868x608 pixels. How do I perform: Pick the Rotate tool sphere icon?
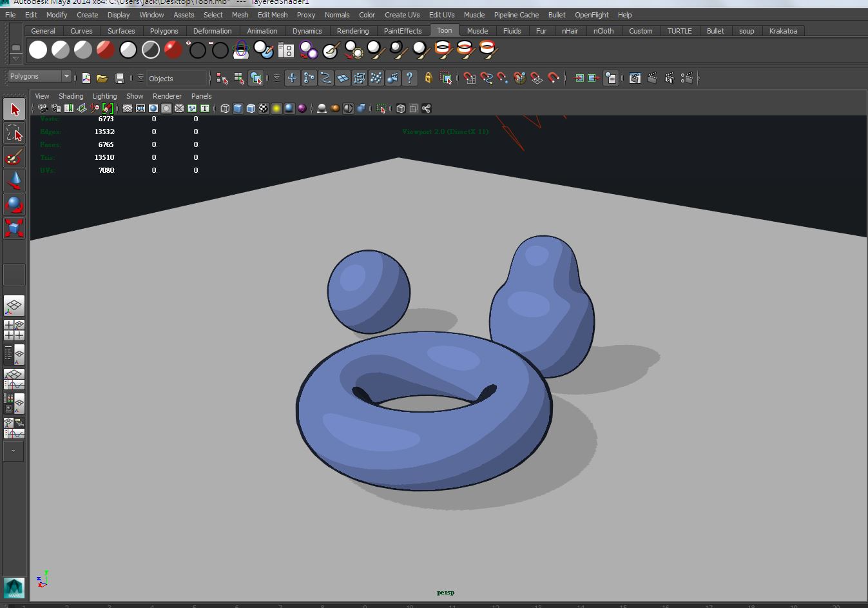(14, 205)
